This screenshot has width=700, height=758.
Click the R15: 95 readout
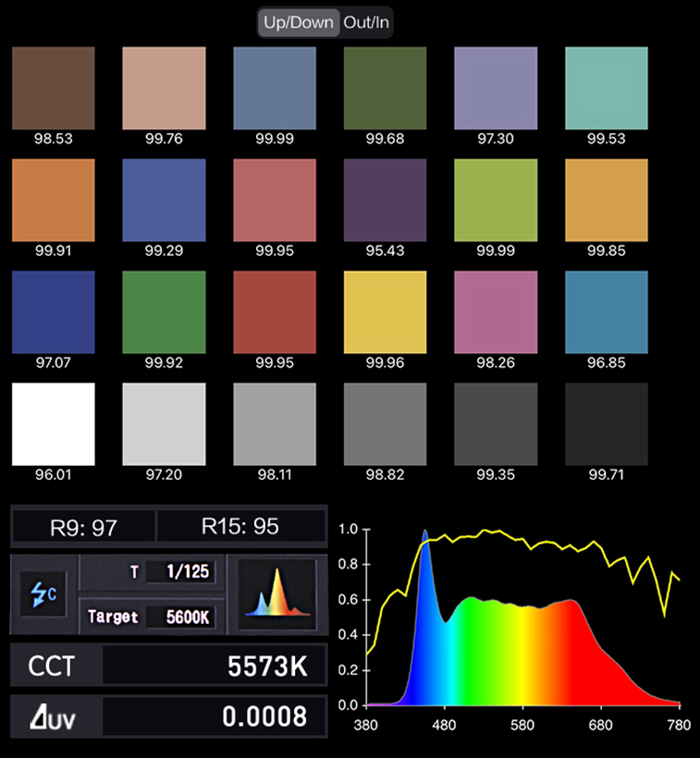pyautogui.click(x=240, y=527)
